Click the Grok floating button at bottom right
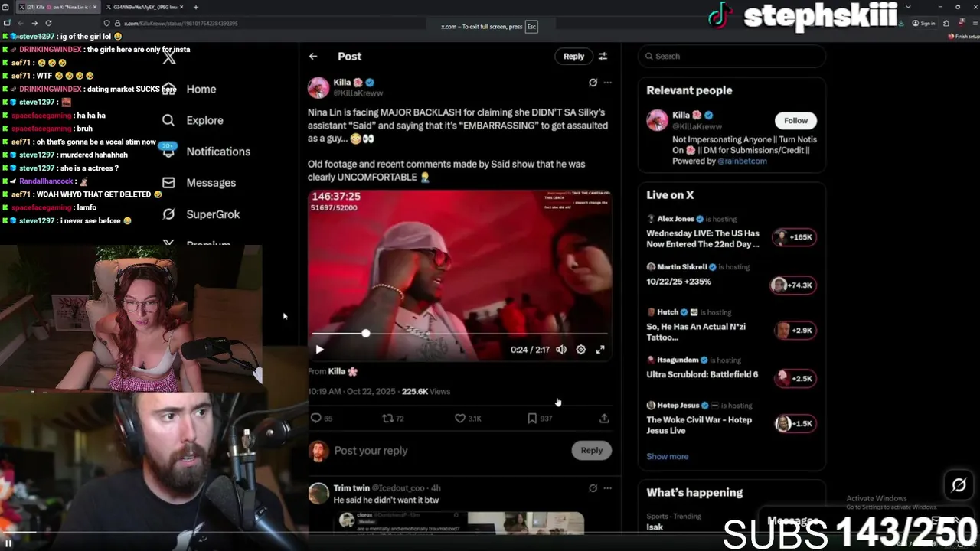Image resolution: width=980 pixels, height=551 pixels. [x=959, y=485]
